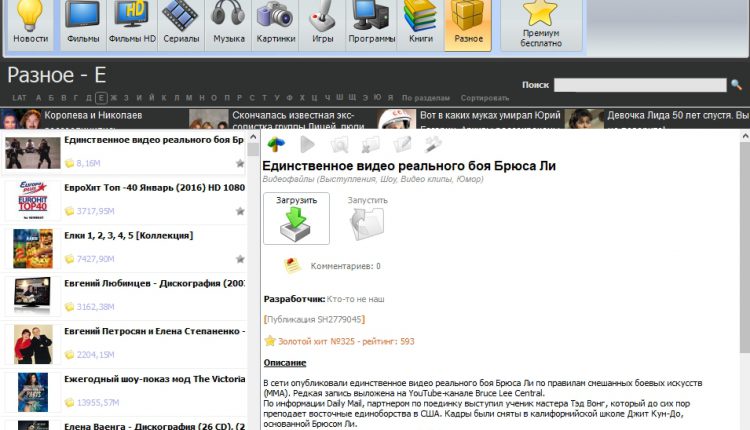This screenshot has width=750, height=430.
Task: Click the colorful tree icon in detail toolbar
Action: pyautogui.click(x=276, y=143)
